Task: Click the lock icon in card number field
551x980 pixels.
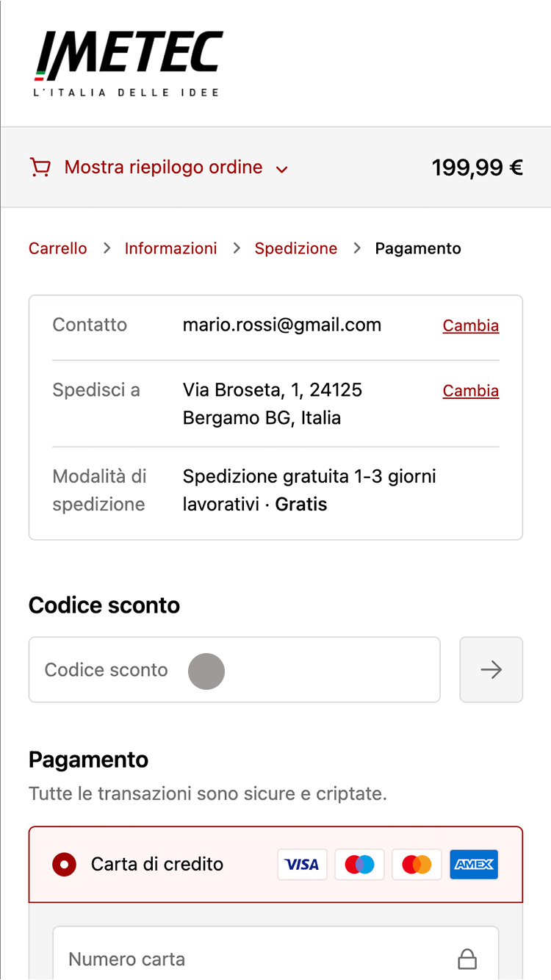Action: (x=467, y=959)
